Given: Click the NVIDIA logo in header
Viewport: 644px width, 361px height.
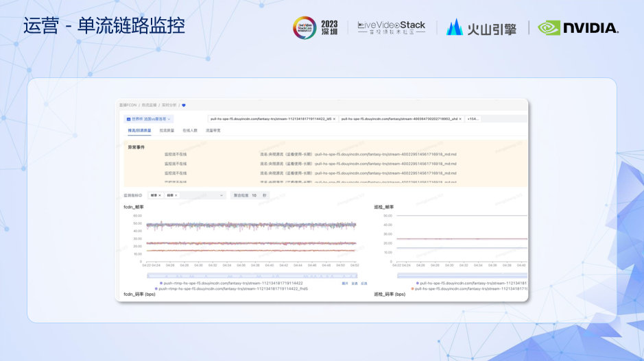Looking at the screenshot, I should tap(578, 28).
